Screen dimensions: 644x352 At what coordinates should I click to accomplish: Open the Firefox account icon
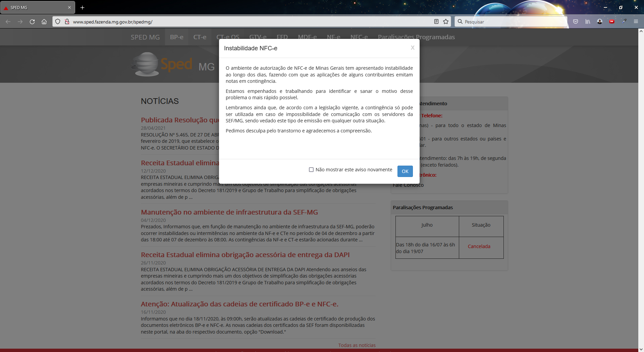coord(600,22)
